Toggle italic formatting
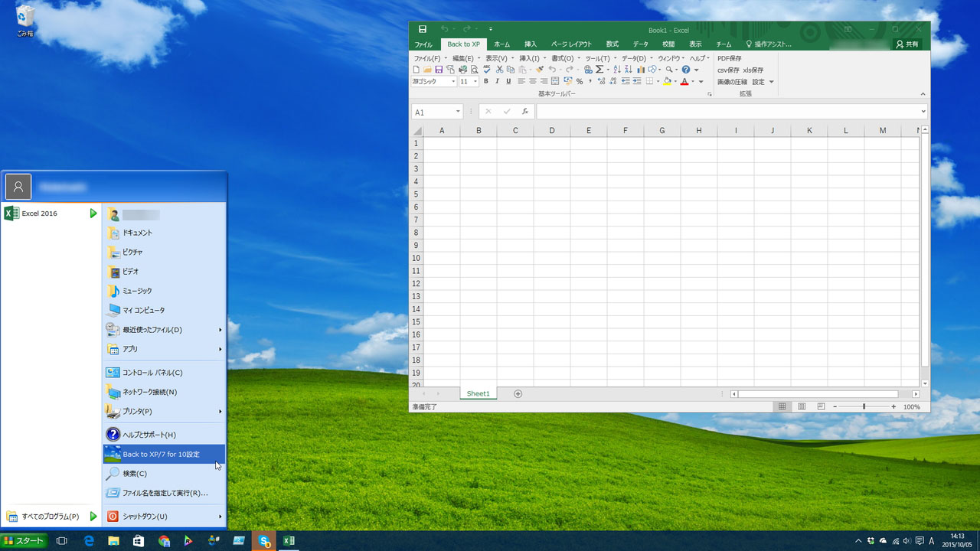Screen dimensions: 980x551 [497, 81]
